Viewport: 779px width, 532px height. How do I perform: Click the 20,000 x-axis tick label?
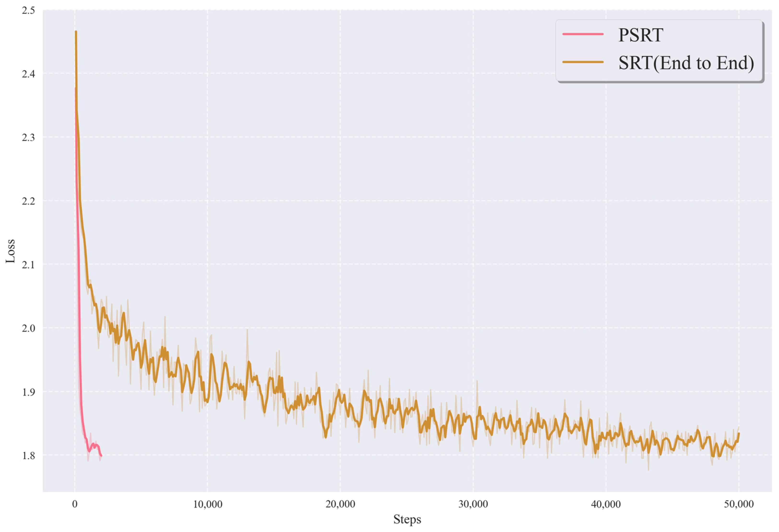340,504
